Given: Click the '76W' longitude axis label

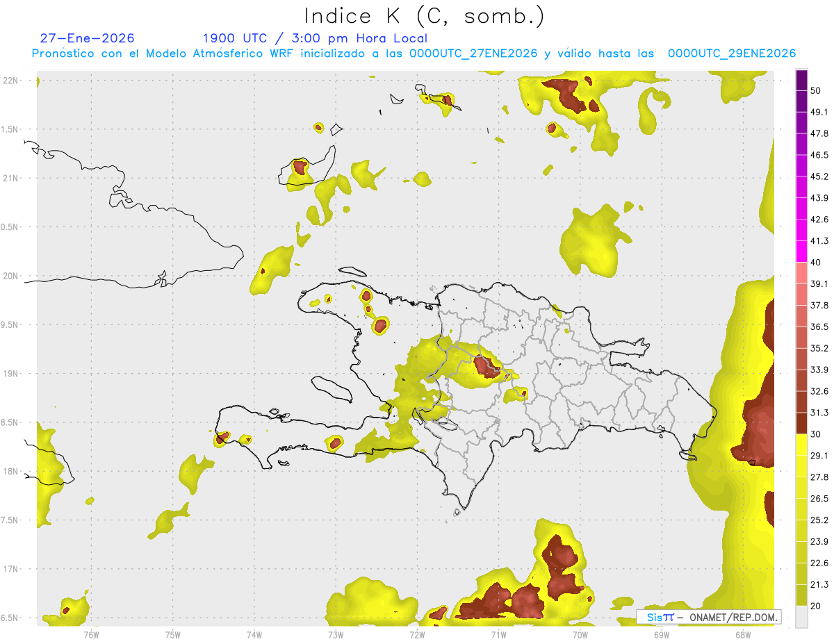Looking at the screenshot, I should 91,634.
